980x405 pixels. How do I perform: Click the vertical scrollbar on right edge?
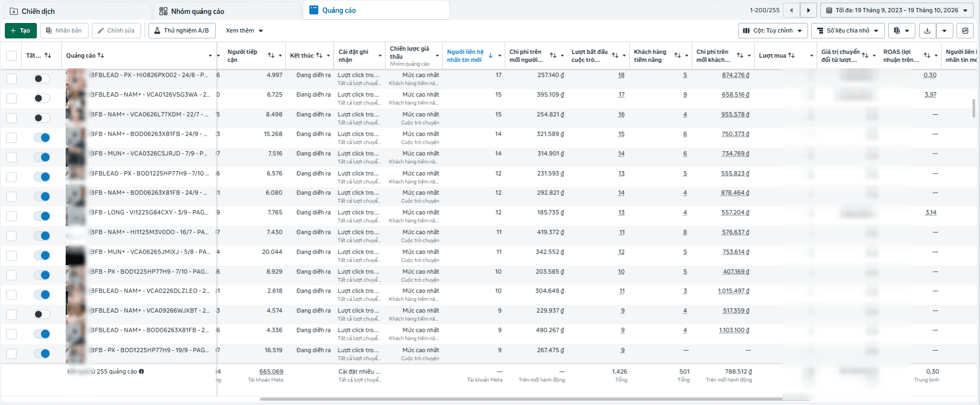pyautogui.click(x=974, y=108)
